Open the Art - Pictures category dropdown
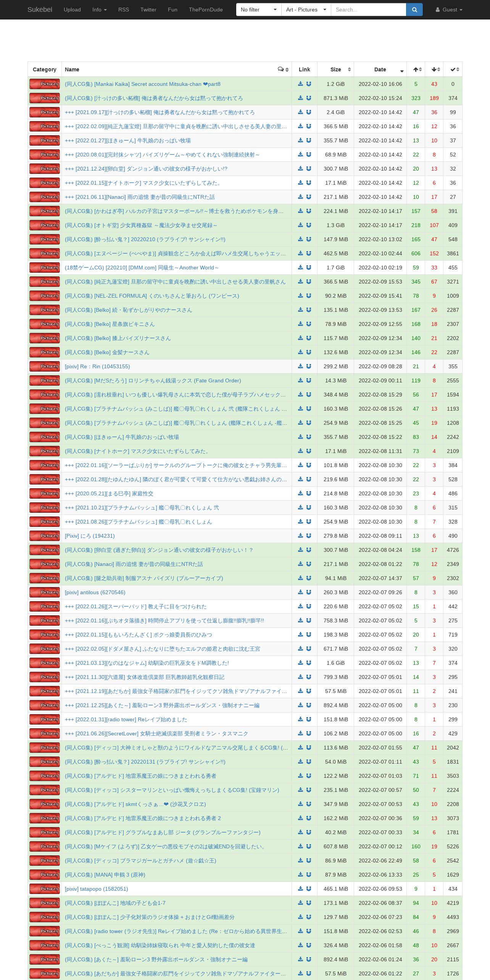490x980 pixels. pos(306,10)
